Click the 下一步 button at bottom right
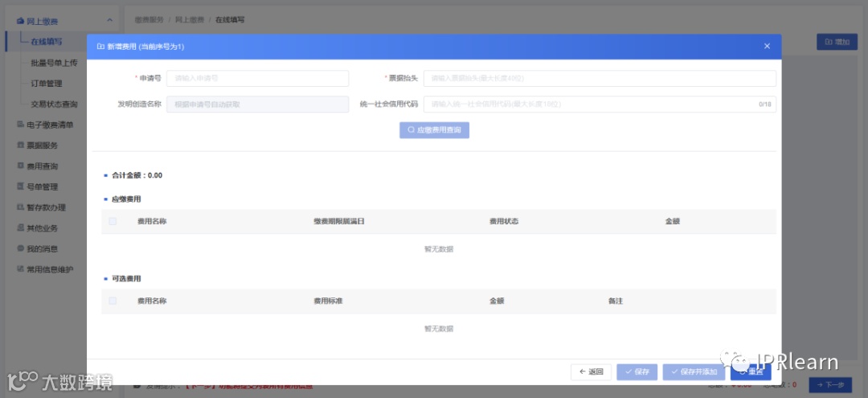 830,384
